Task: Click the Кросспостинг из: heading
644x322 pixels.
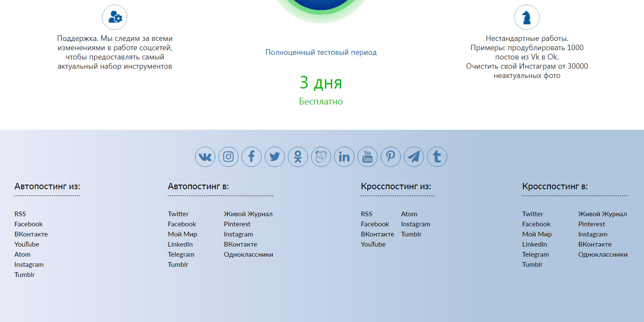Action: pyautogui.click(x=396, y=186)
